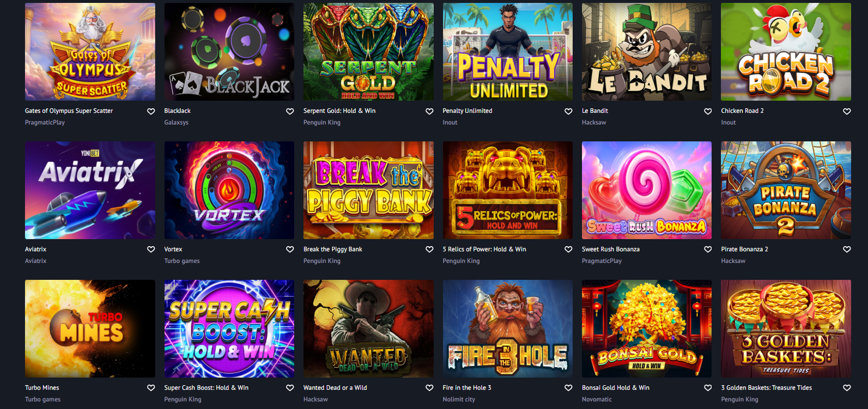Heart the Pirate Bonanza 2 game
Image resolution: width=868 pixels, height=409 pixels.
pyautogui.click(x=847, y=250)
